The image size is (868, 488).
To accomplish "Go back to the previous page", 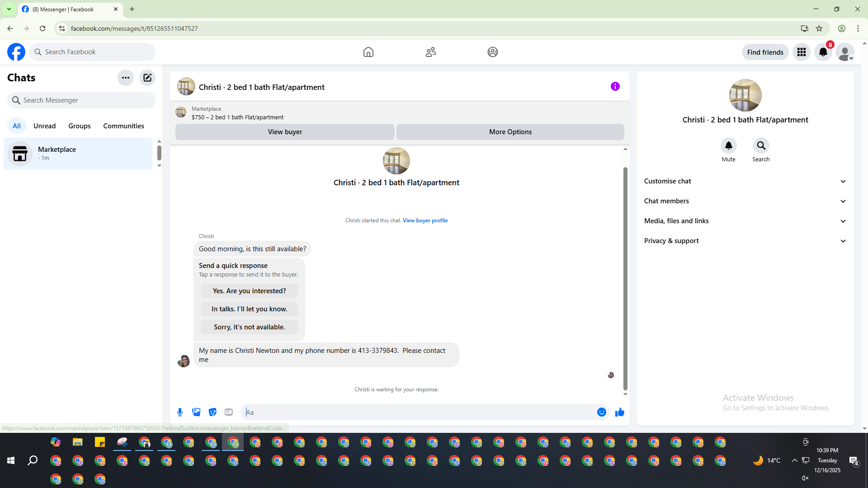I will point(10,28).
